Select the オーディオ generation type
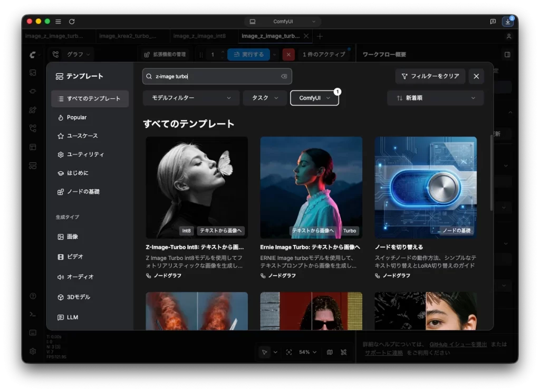The height and width of the screenshot is (392, 540). coord(90,277)
